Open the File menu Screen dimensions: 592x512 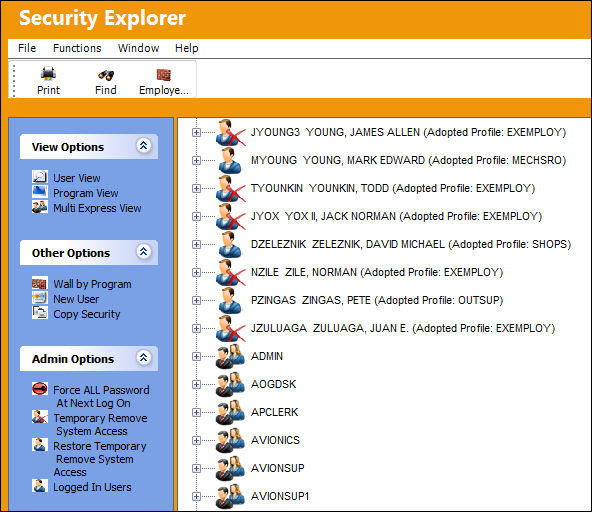point(27,48)
